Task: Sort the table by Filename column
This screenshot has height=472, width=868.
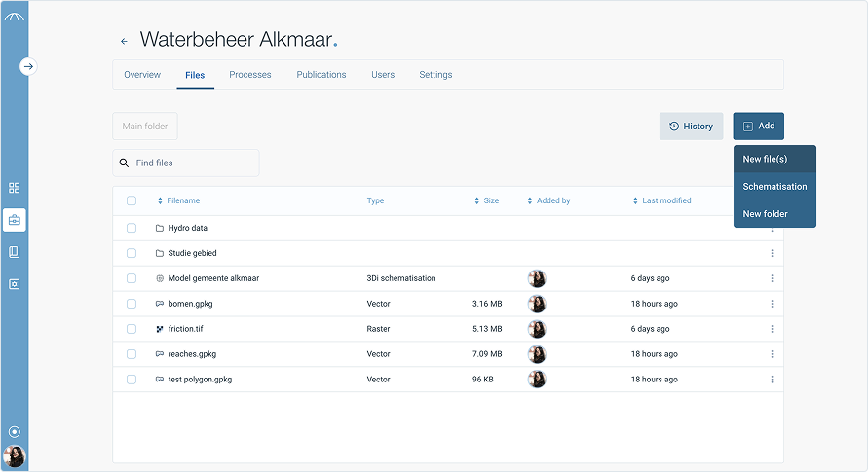Action: pyautogui.click(x=182, y=200)
